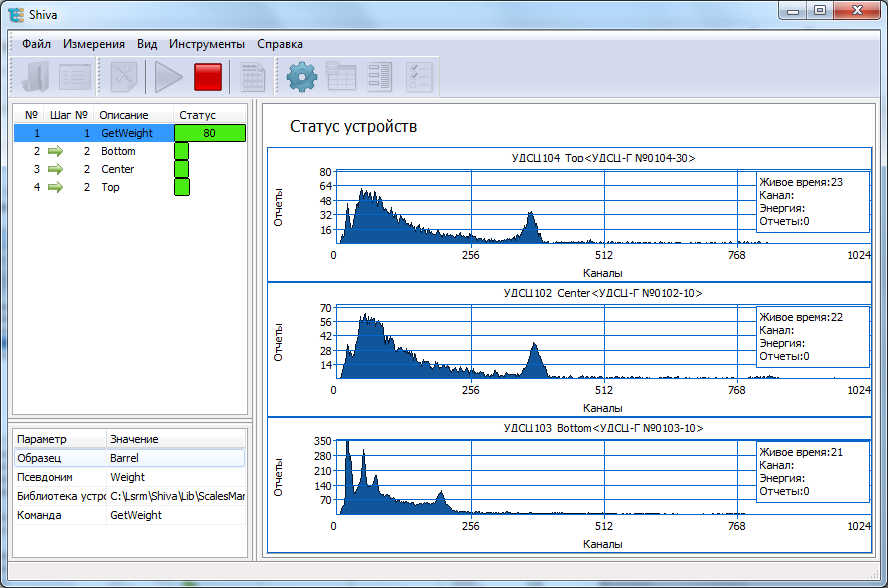The height and width of the screenshot is (588, 888).
Task: Click the green arrow in Bottom row
Action: point(54,151)
